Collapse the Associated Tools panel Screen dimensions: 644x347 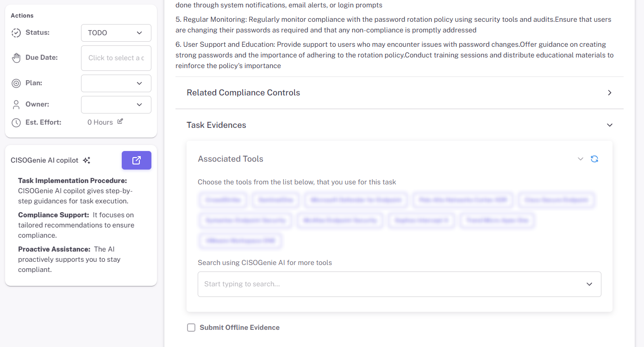click(x=581, y=159)
